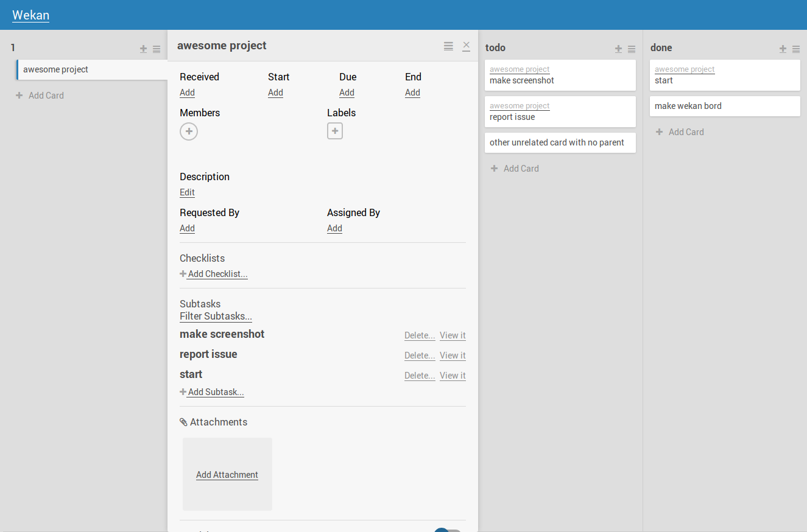Click Add under the Due date field
The width and height of the screenshot is (807, 532).
346,93
